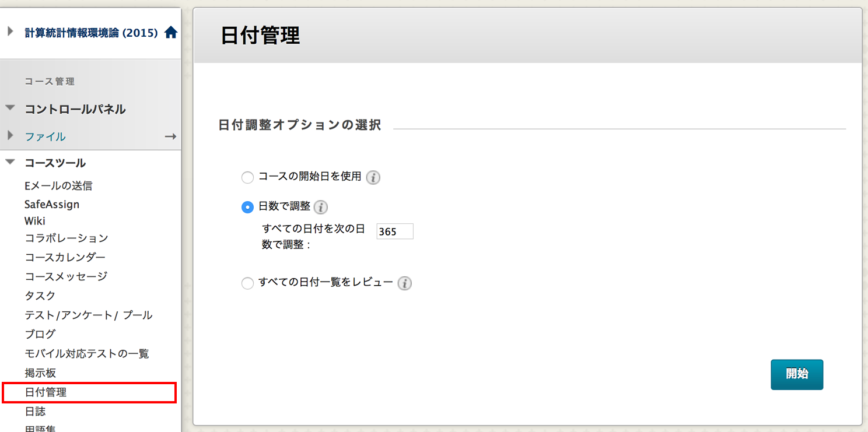Click info icon next to すべての日付一覧をレビュー
Screen dimensions: 868x432
405,283
